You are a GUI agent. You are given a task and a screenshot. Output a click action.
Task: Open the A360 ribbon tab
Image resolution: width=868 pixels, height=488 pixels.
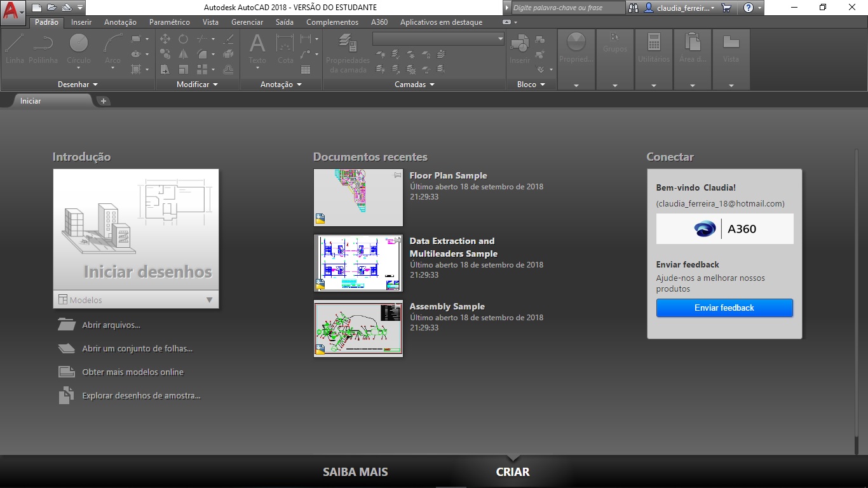pyautogui.click(x=379, y=22)
